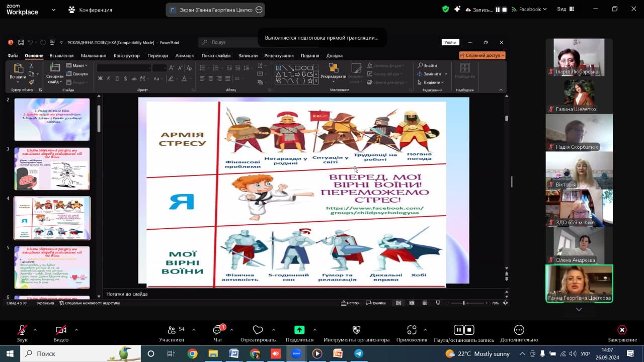This screenshot has height=362, width=644.
Task: Expand audio options arrow next to Звук
Action: pos(35,330)
